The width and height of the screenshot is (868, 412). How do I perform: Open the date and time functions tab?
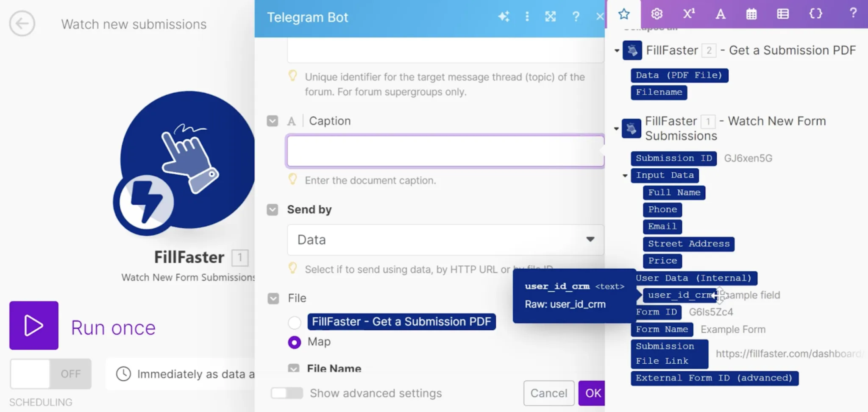(751, 14)
